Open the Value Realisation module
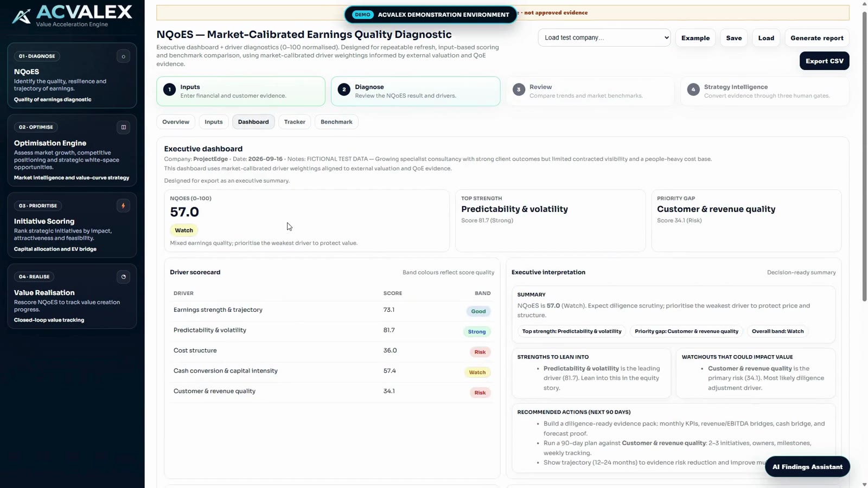This screenshot has height=488, width=868. [72, 297]
